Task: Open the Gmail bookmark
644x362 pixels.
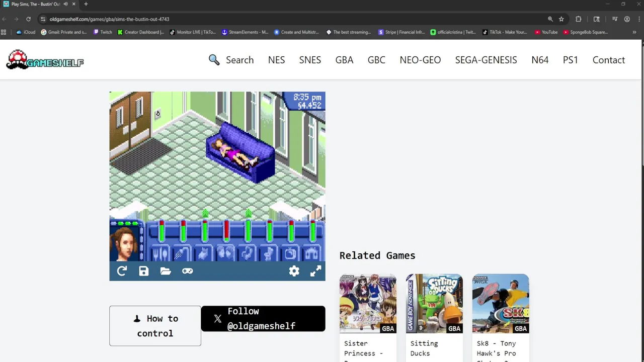Action: (x=64, y=32)
